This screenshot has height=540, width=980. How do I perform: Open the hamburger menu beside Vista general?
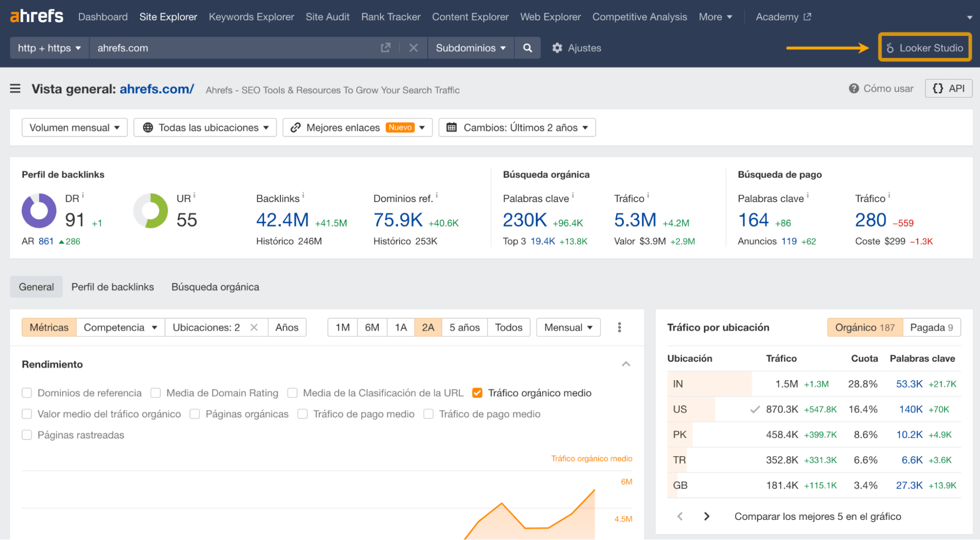tap(15, 89)
